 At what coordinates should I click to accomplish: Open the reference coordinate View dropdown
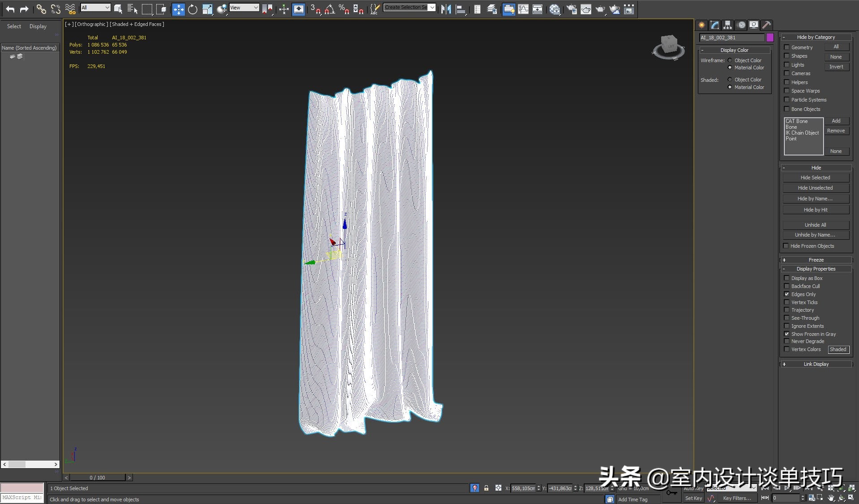tap(244, 8)
